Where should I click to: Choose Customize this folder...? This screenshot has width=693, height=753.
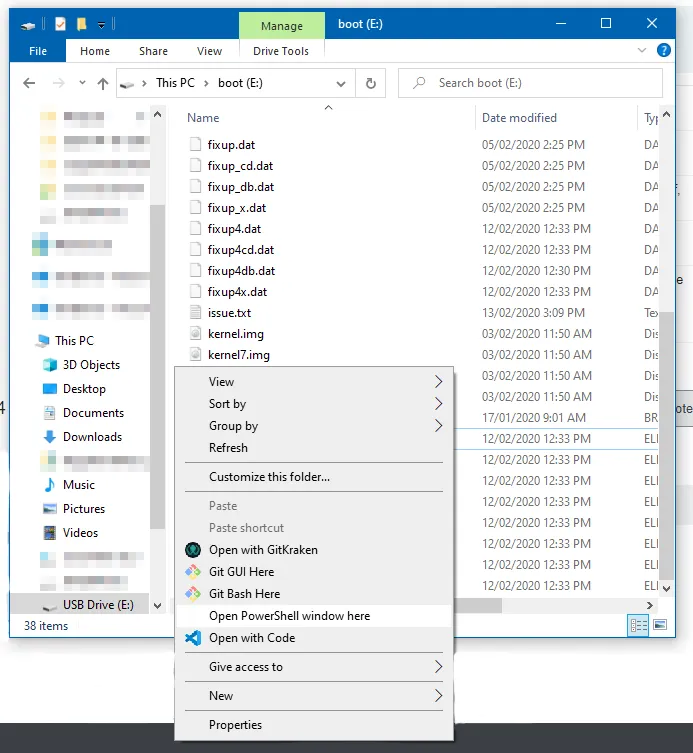[x=314, y=477]
